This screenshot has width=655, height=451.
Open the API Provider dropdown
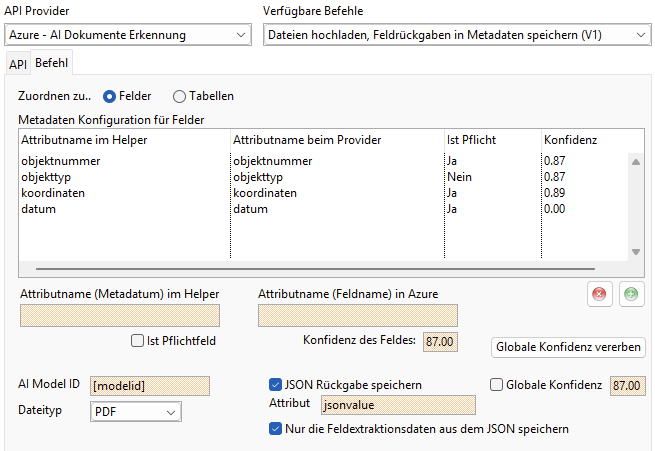point(127,35)
